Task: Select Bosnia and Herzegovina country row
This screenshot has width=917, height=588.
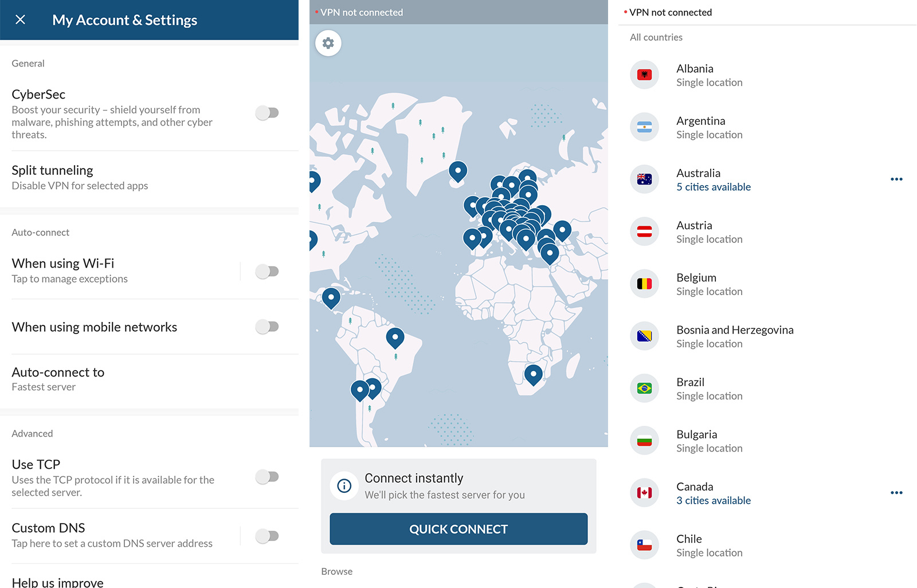Action: 768,336
